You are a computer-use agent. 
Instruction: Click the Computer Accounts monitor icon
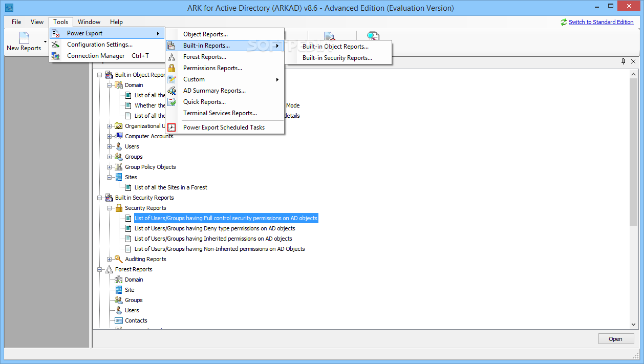pyautogui.click(x=119, y=136)
